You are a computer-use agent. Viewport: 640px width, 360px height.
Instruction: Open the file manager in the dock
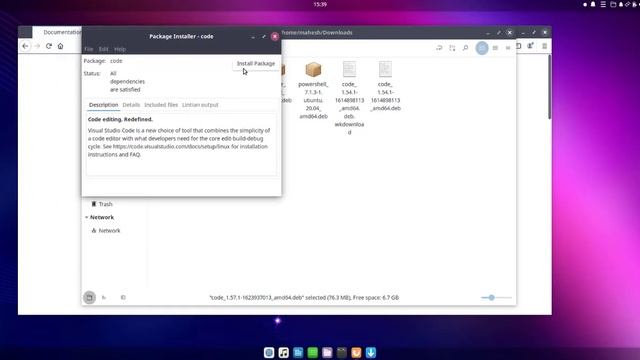point(327,352)
